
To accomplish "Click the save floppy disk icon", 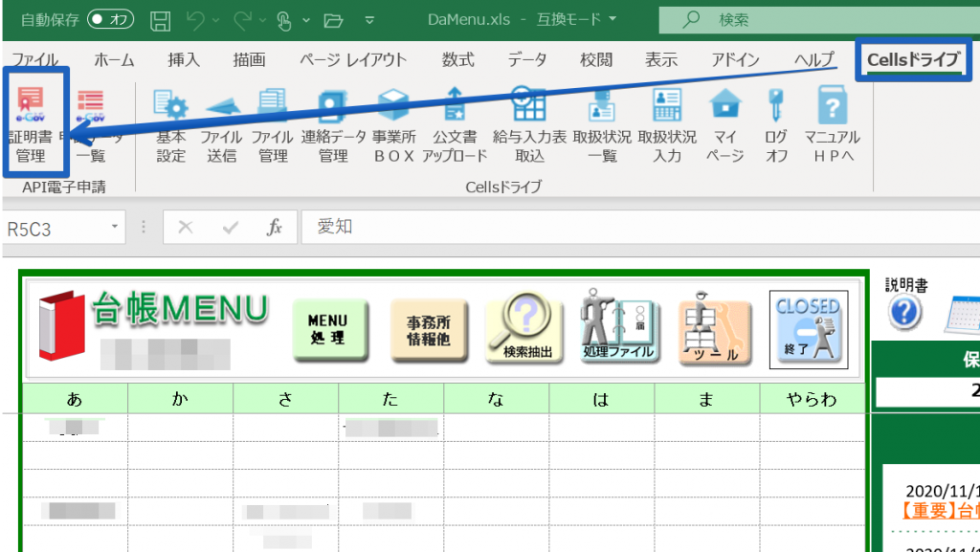I will [161, 21].
